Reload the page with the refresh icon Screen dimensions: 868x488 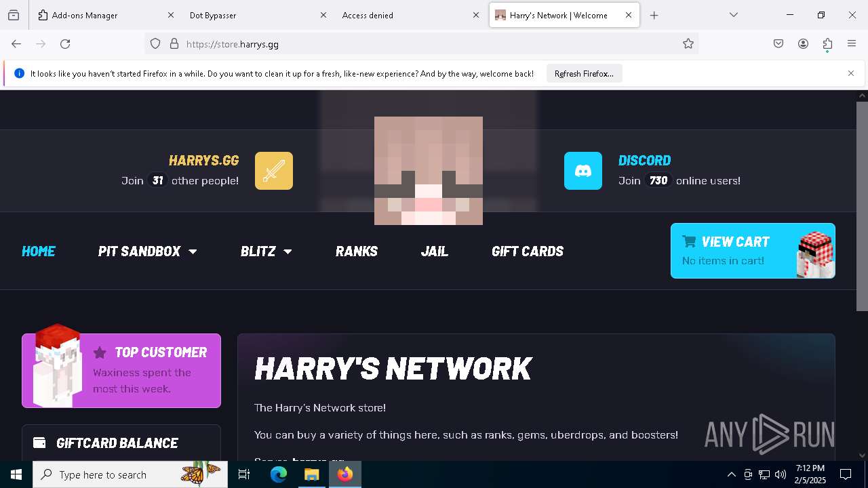tap(65, 44)
